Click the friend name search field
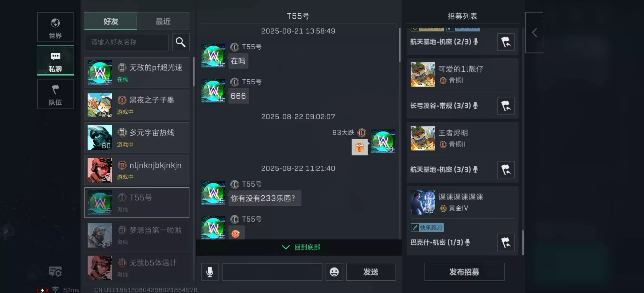The height and width of the screenshot is (293, 644). pyautogui.click(x=127, y=42)
